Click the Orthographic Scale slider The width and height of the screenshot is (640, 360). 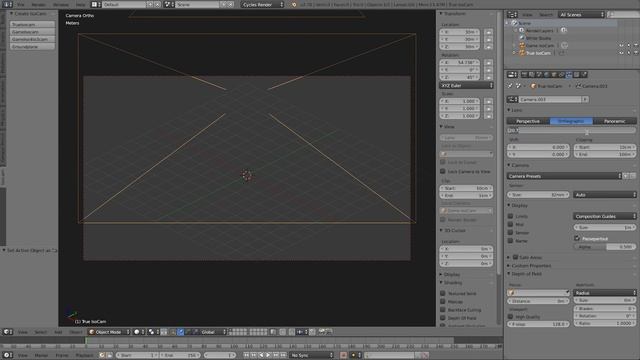coord(571,131)
